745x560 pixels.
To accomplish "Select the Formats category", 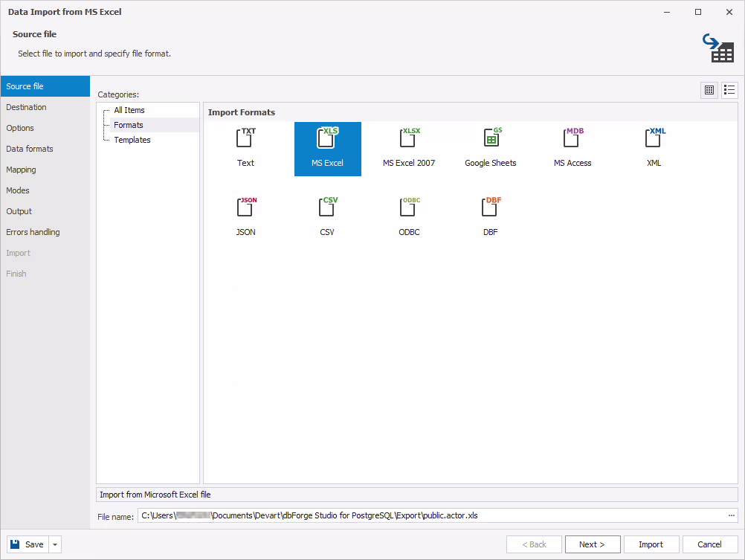I will click(129, 125).
